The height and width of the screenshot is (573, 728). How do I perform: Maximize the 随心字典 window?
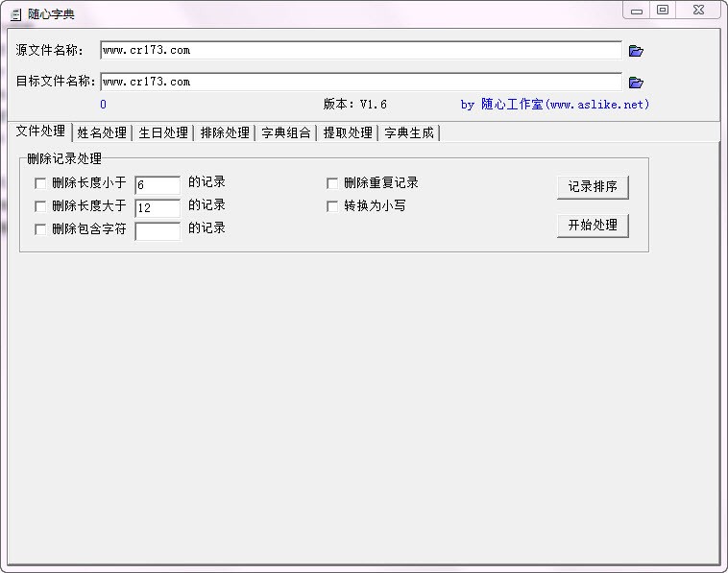(663, 10)
